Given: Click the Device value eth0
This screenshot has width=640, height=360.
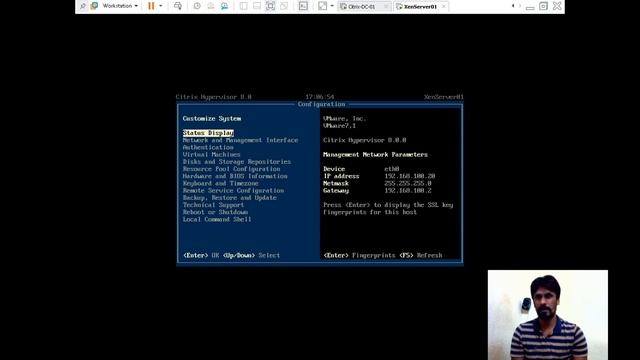Looking at the screenshot, I should point(391,169).
